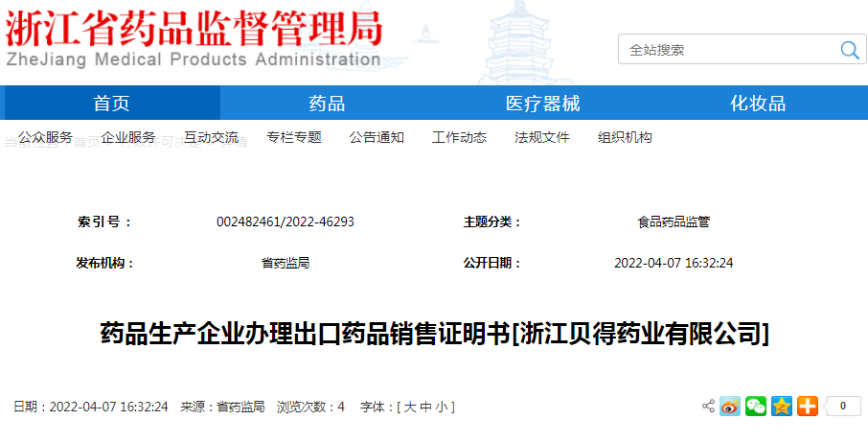The height and width of the screenshot is (443, 868).
Task: Open the 企业服务 submenu item
Action: pos(128,137)
